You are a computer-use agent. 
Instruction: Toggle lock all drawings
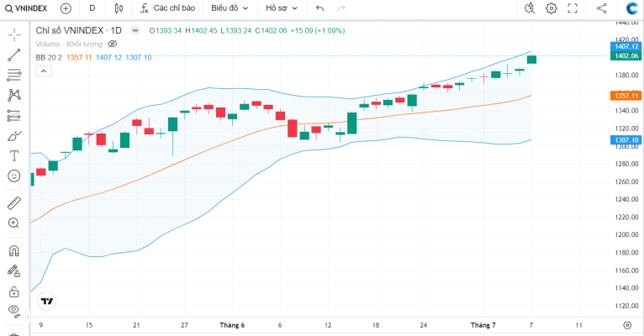point(14,291)
